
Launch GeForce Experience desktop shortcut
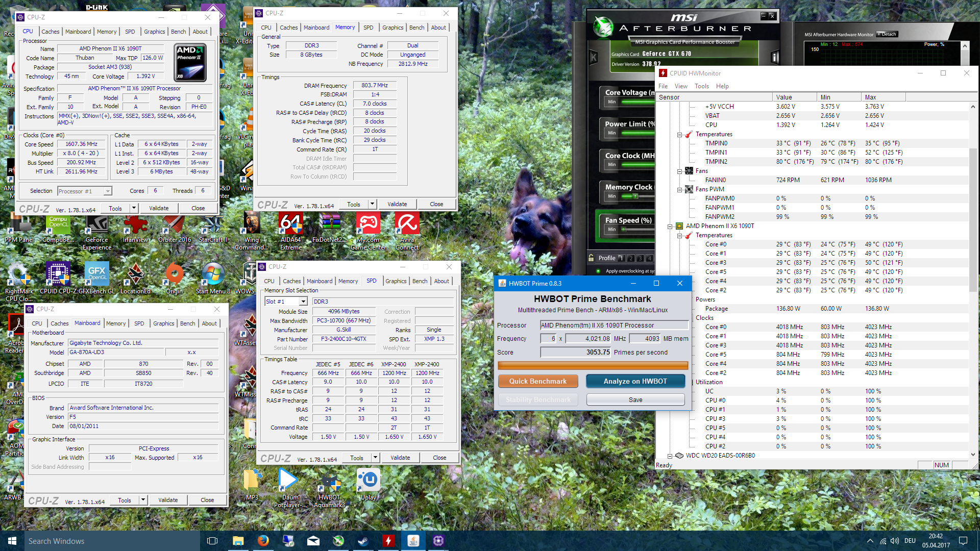coord(96,232)
